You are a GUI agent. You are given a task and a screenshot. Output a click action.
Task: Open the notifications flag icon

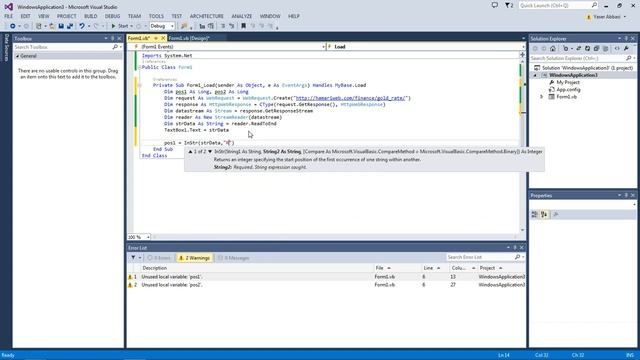(x=509, y=5)
